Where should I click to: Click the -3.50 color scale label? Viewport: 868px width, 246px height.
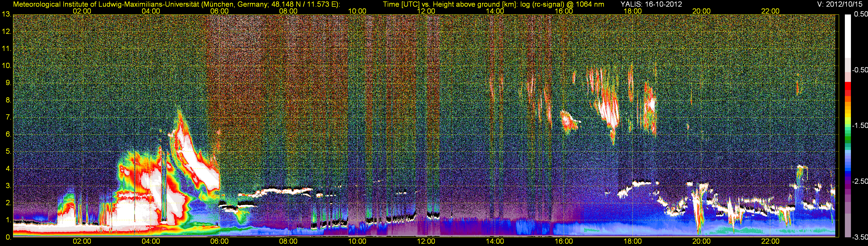tap(860, 237)
